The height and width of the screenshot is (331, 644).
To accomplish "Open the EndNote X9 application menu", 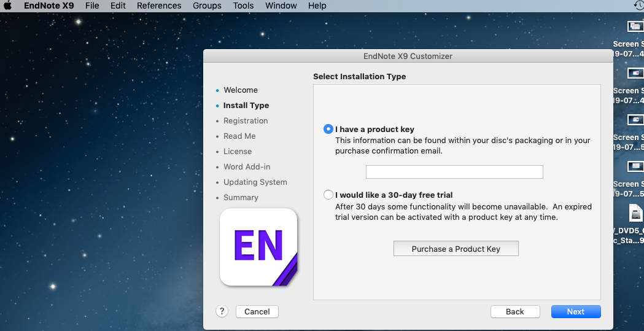I will pyautogui.click(x=48, y=6).
